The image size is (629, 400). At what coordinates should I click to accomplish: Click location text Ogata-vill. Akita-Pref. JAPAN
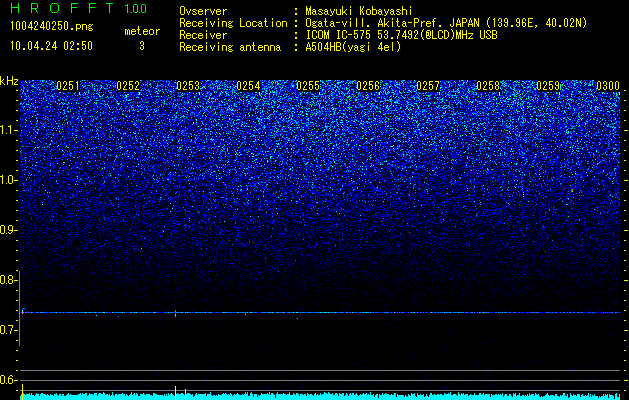coord(391,23)
